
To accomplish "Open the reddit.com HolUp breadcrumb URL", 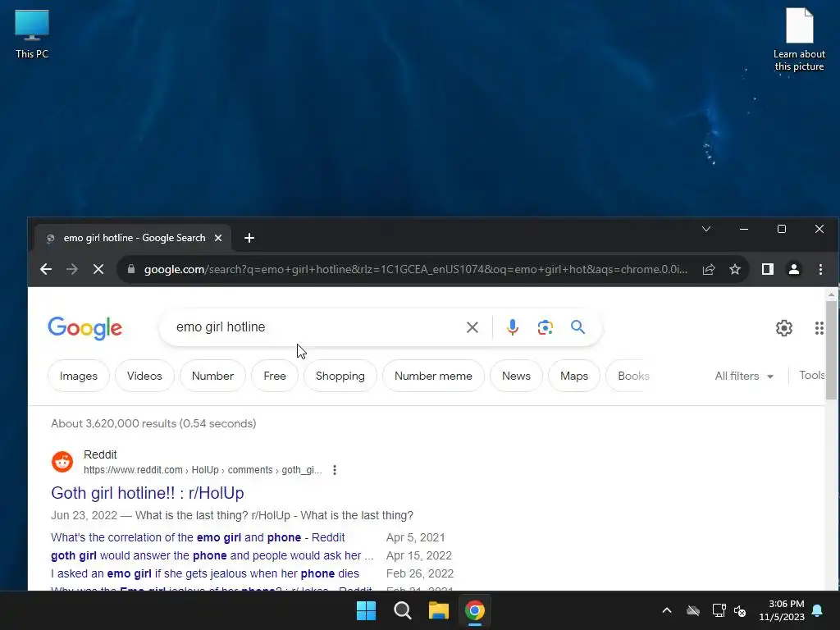I will click(203, 470).
